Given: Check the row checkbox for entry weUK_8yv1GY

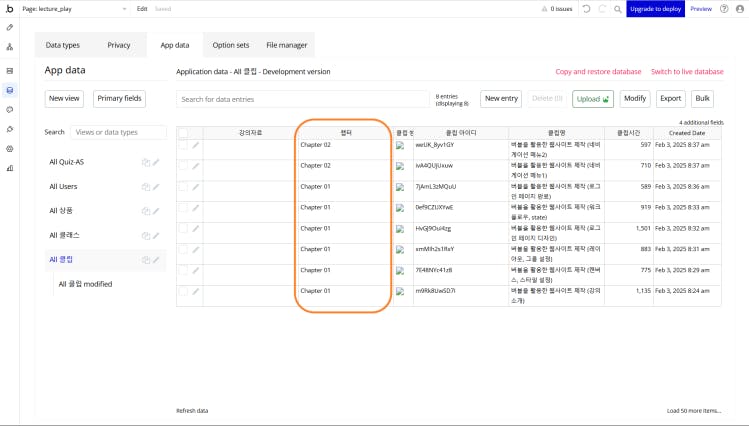Looking at the screenshot, I should pyautogui.click(x=183, y=145).
